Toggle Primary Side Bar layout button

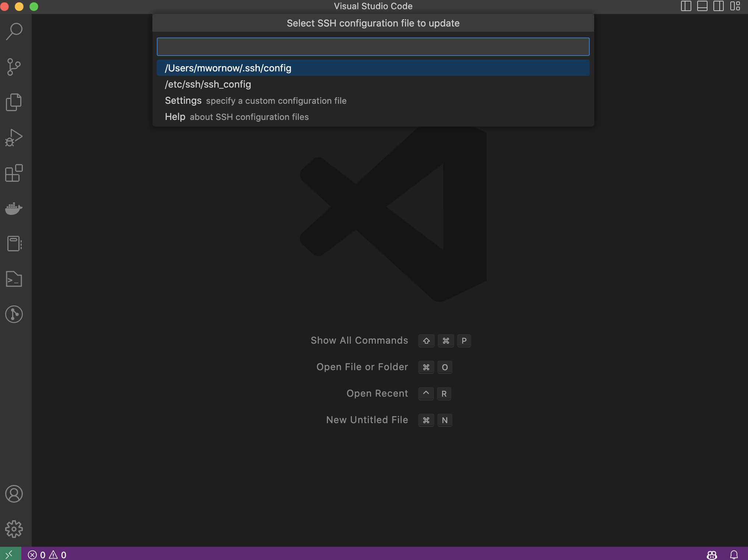pos(686,6)
